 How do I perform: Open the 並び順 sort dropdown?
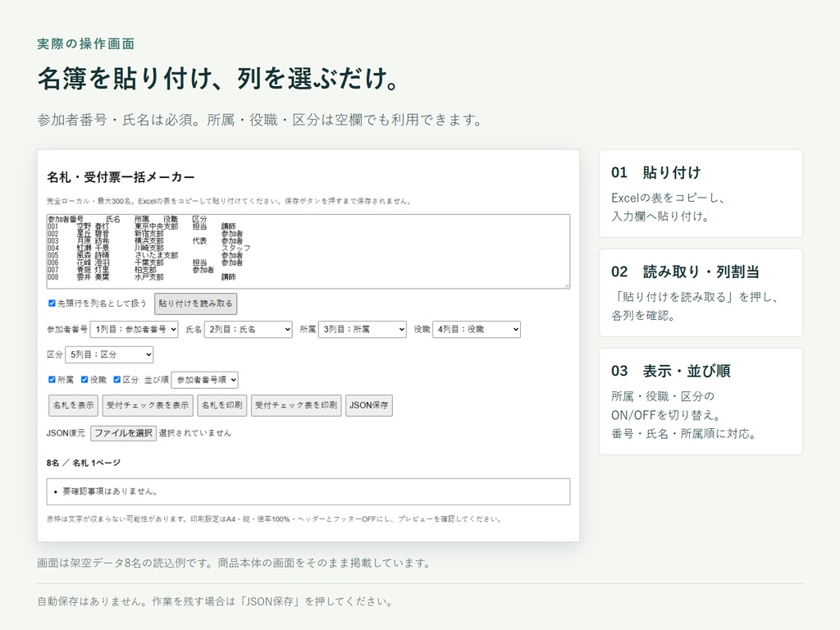click(204, 380)
